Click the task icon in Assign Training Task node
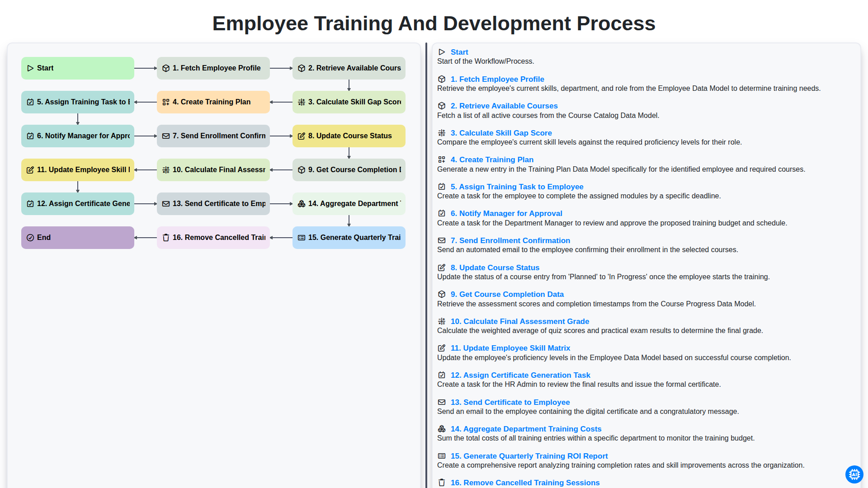The width and height of the screenshot is (868, 488). 30,102
